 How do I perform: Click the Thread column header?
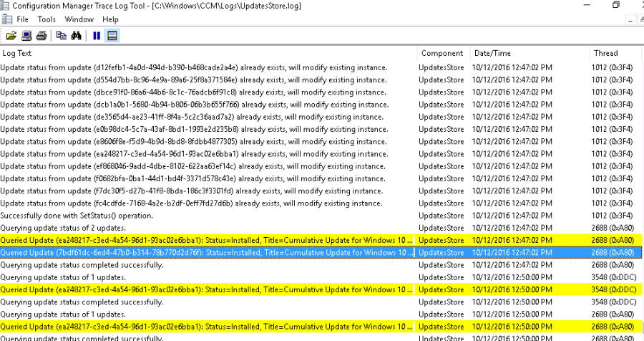coord(614,53)
